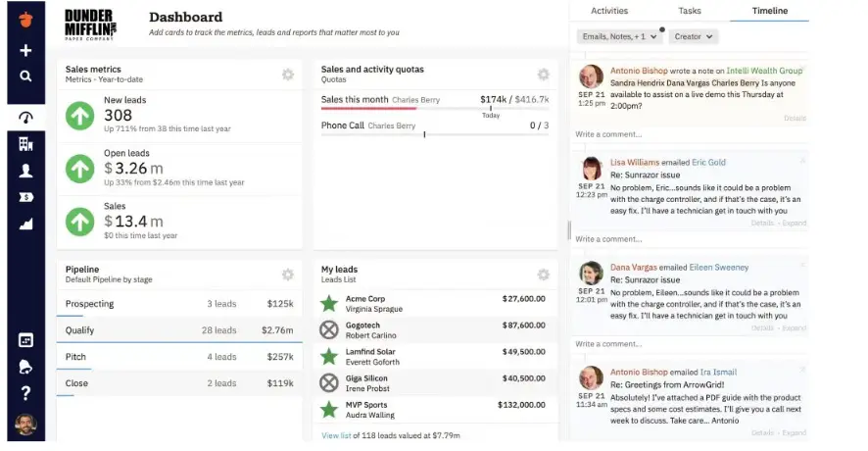Click the timeline panel resize handle
The height and width of the screenshot is (451, 868).
(569, 230)
